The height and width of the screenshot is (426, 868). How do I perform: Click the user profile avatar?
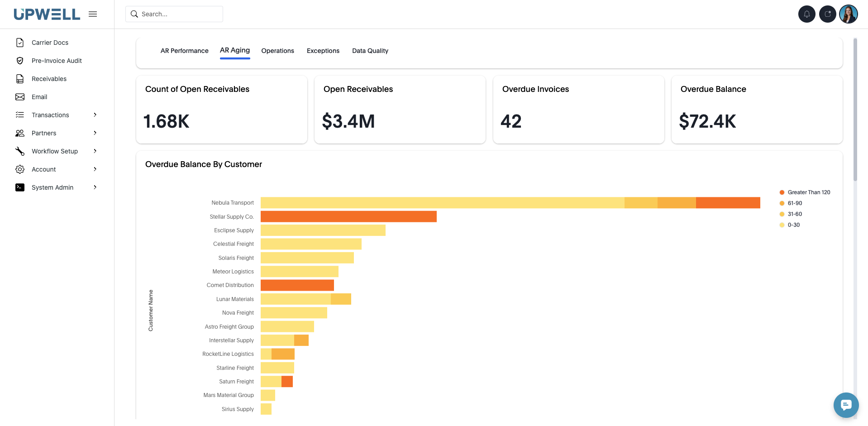848,14
